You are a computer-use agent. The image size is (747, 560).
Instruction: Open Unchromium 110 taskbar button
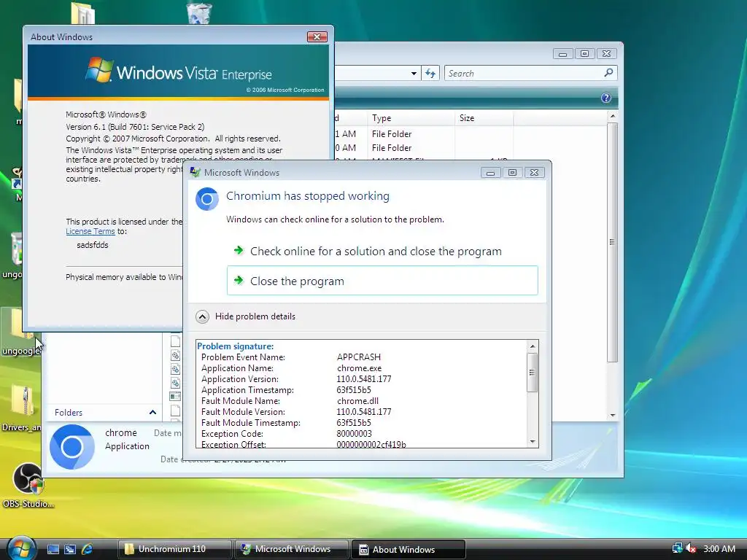[x=174, y=549]
